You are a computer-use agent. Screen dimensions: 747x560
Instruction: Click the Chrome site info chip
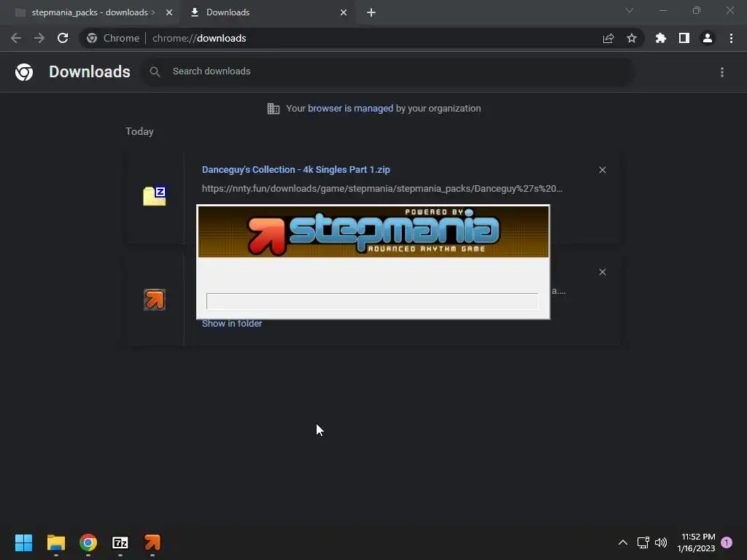113,38
